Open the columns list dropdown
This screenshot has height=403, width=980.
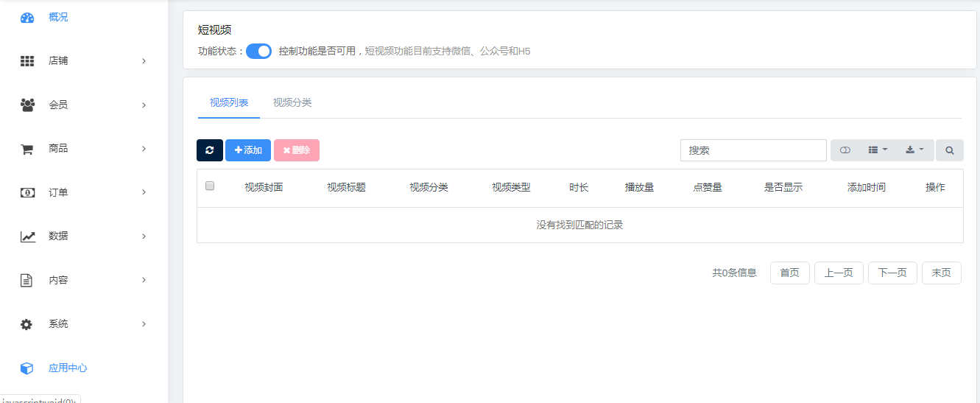point(878,150)
